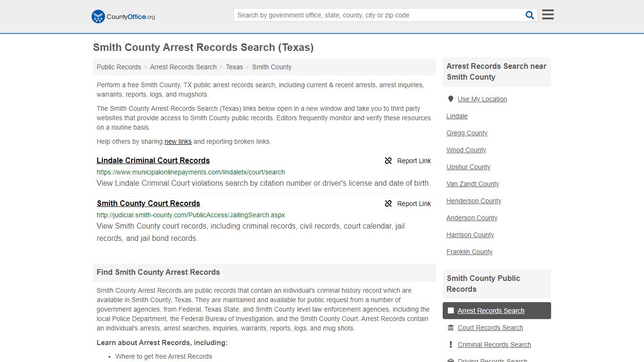This screenshot has width=644, height=362.
Task: Visit the judicial.smith-county.com JailingSearch URL
Action: point(190,215)
